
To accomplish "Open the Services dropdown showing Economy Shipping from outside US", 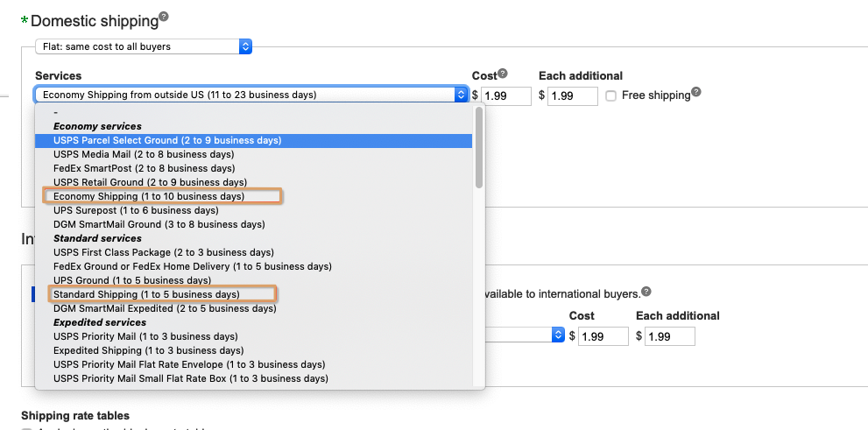I will point(251,95).
